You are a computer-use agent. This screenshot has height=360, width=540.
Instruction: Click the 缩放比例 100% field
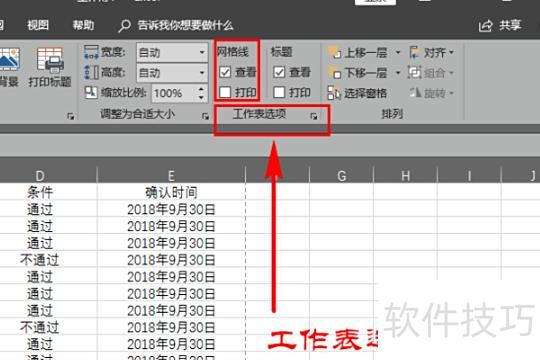pos(174,93)
